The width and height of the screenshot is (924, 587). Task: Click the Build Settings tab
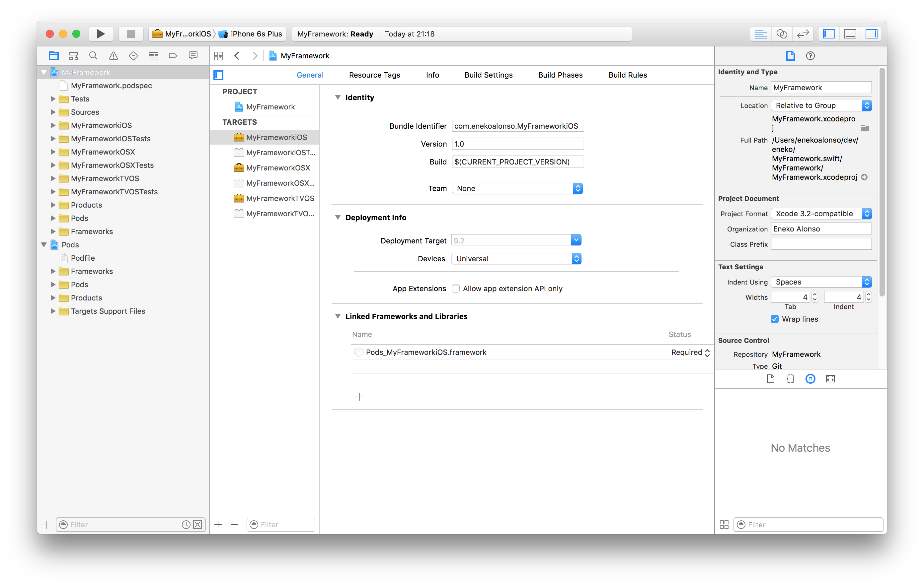coord(488,75)
